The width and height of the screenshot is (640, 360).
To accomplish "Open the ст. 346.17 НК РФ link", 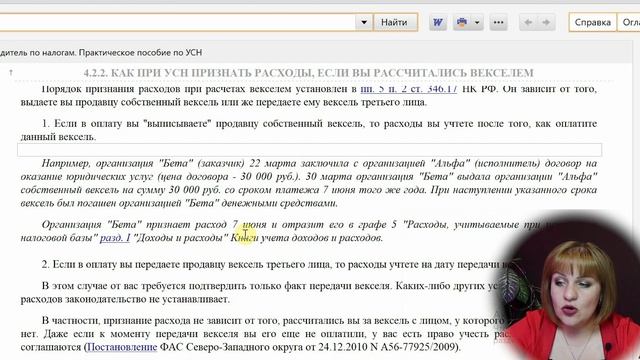I will [409, 89].
